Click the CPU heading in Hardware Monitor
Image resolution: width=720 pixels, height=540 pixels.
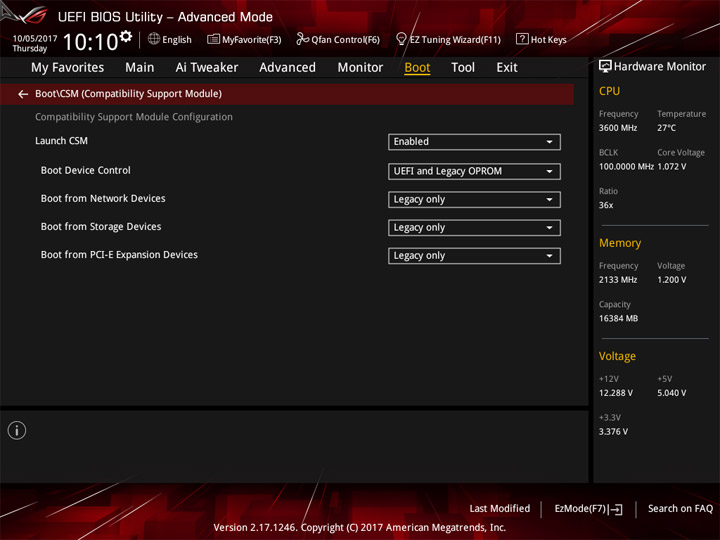(x=609, y=91)
